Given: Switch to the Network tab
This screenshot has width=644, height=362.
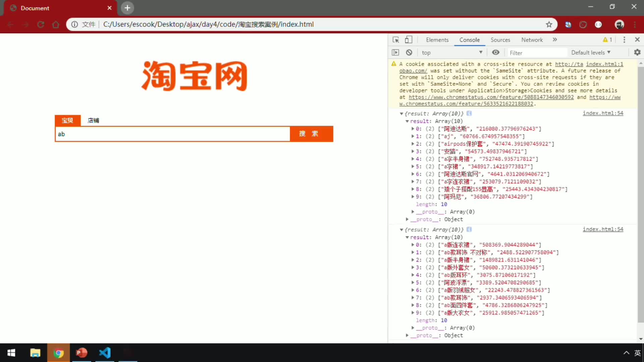Looking at the screenshot, I should click(532, 40).
